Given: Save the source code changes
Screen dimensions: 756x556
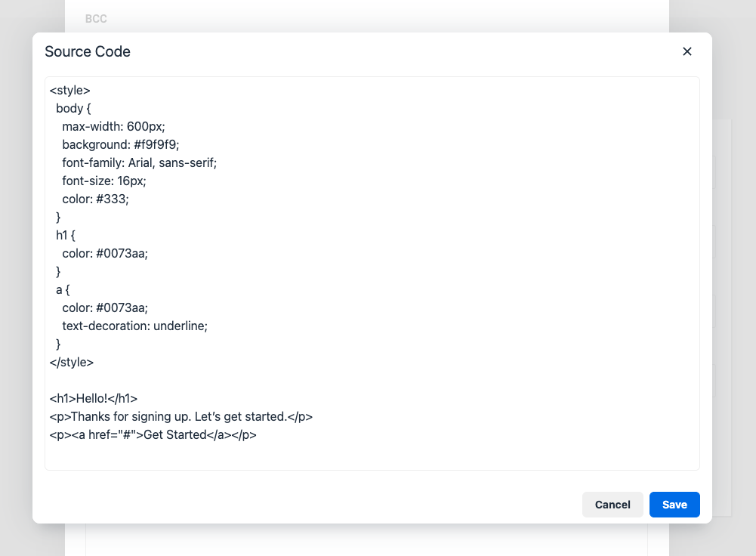Looking at the screenshot, I should (674, 505).
